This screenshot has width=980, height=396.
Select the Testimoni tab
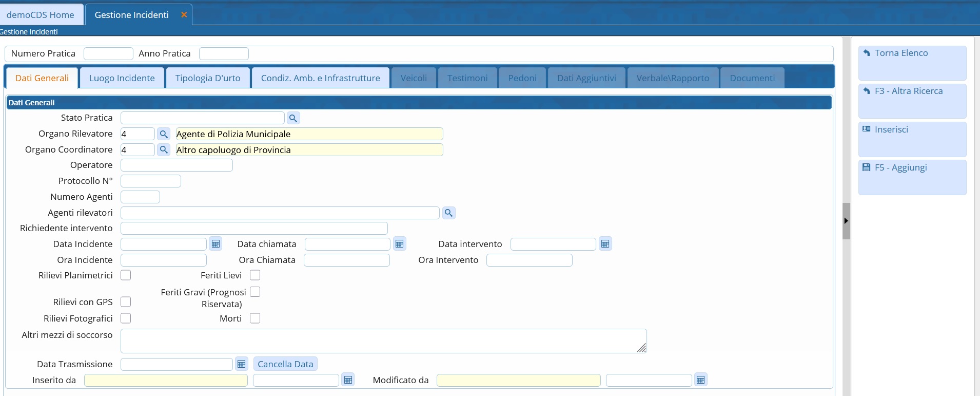[x=467, y=78]
